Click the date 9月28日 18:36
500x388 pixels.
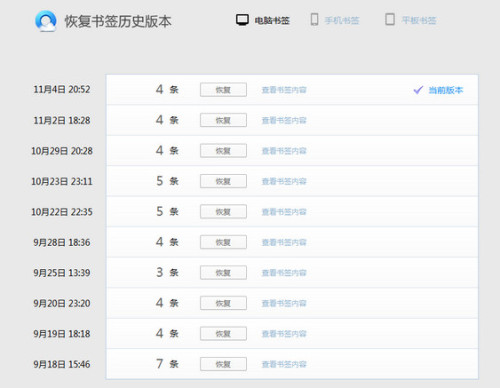tap(62, 242)
